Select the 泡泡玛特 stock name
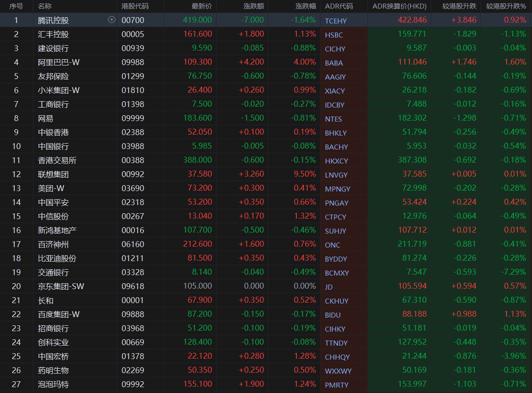 (x=53, y=384)
